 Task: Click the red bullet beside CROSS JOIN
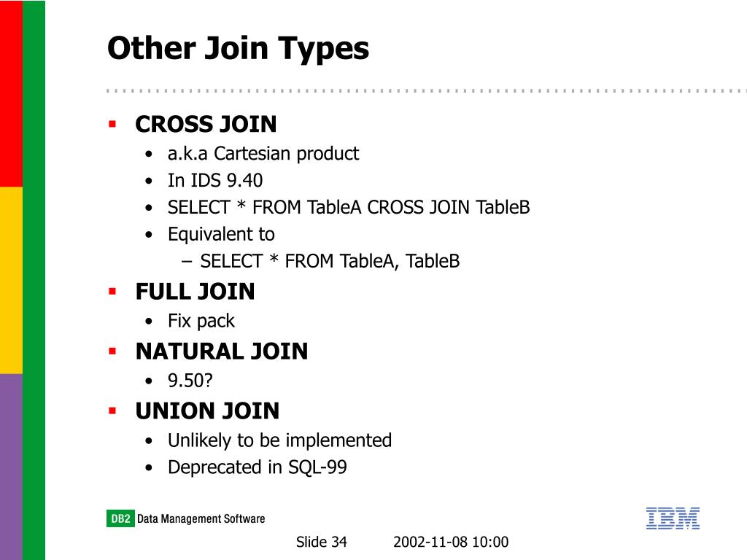[112, 124]
